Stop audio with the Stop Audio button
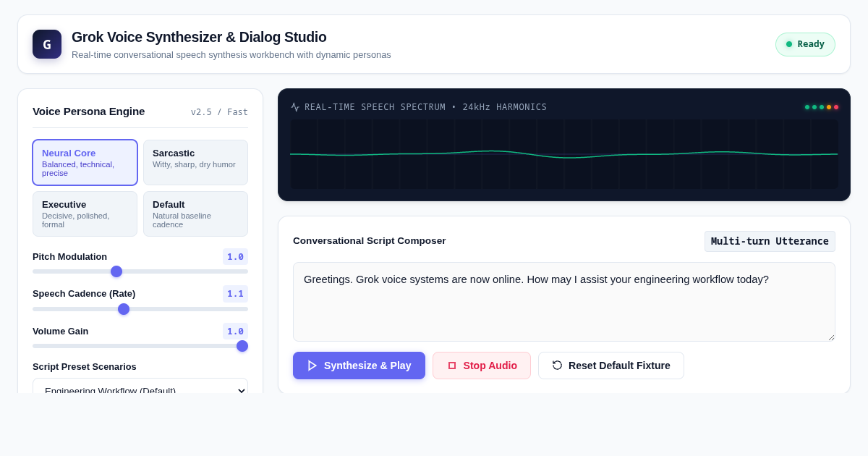This screenshot has width=868, height=456. point(482,366)
